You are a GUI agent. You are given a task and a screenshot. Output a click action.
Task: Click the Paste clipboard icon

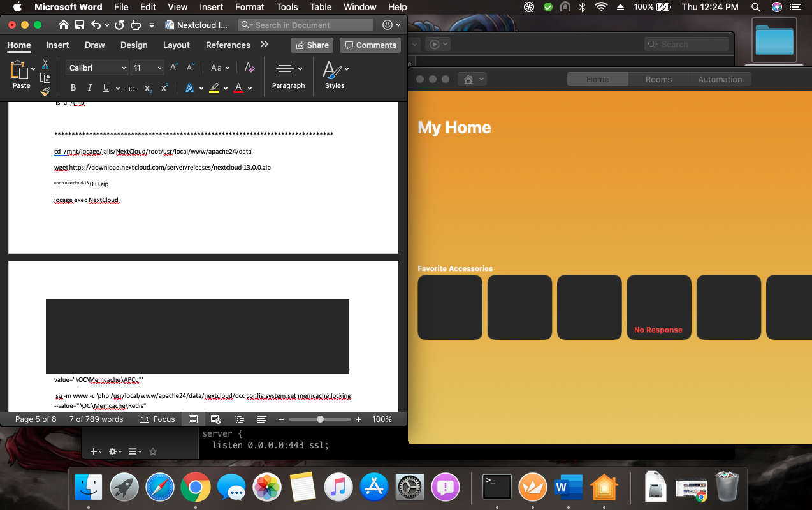(x=20, y=69)
